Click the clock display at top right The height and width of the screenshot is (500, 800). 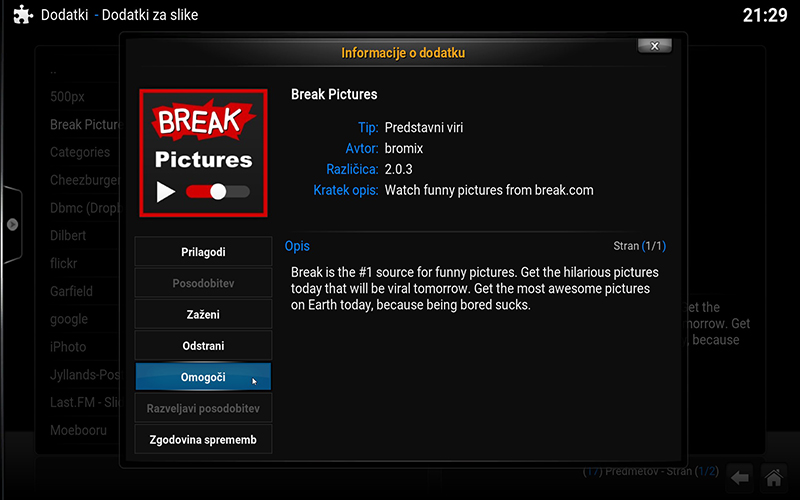(x=765, y=16)
